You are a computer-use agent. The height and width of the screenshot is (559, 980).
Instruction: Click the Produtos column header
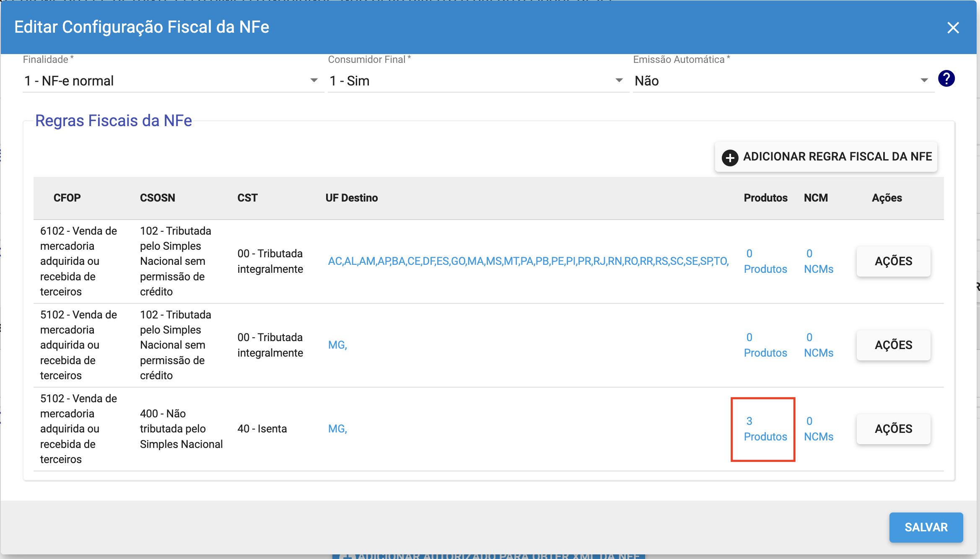765,198
